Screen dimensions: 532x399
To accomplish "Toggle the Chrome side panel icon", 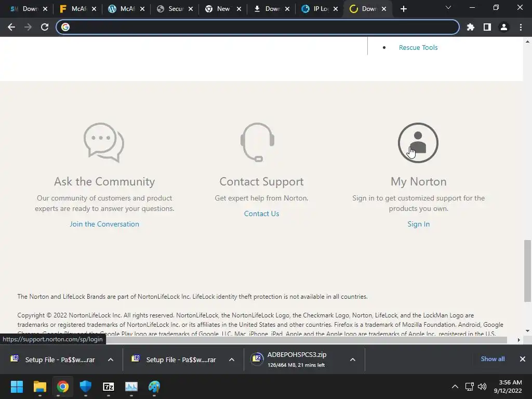I will point(487,27).
